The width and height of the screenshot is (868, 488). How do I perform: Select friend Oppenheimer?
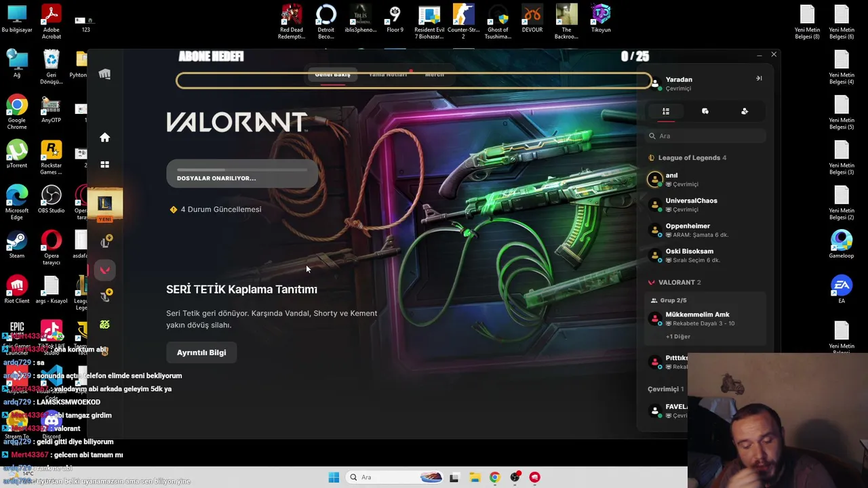click(705, 230)
